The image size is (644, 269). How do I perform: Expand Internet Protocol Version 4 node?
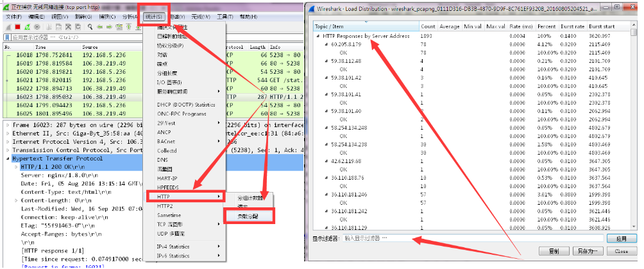[8, 141]
